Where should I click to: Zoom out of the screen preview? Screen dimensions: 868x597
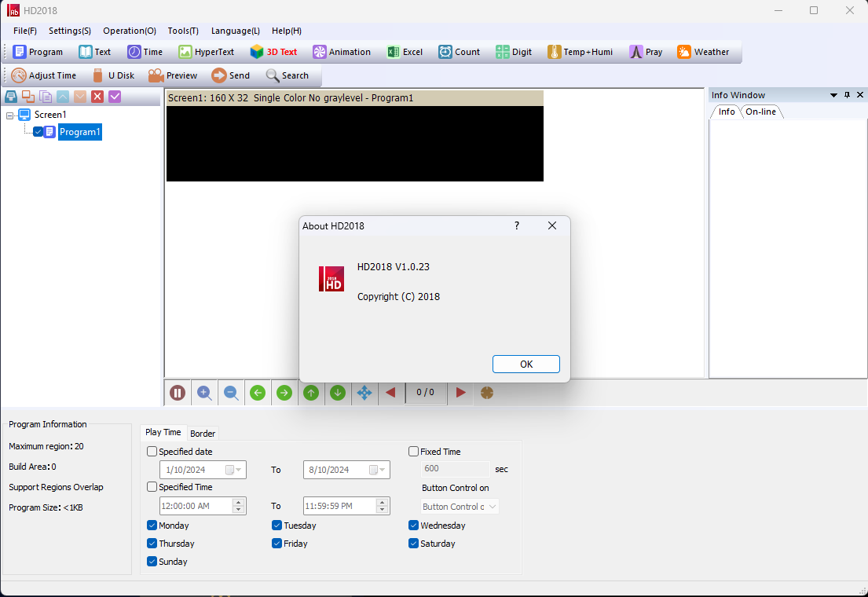231,393
